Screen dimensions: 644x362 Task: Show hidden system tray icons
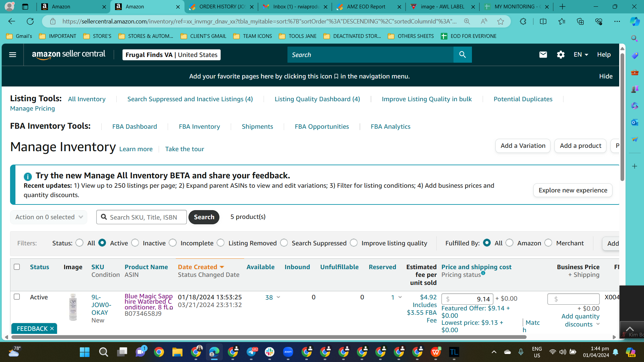click(x=494, y=352)
